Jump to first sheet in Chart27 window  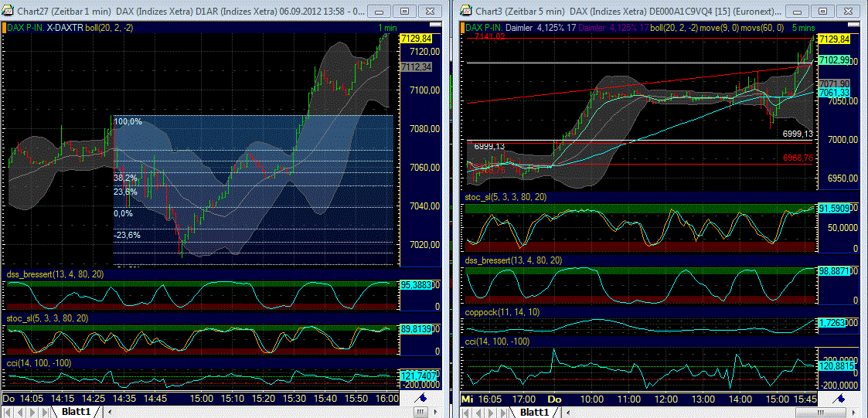pyautogui.click(x=9, y=412)
